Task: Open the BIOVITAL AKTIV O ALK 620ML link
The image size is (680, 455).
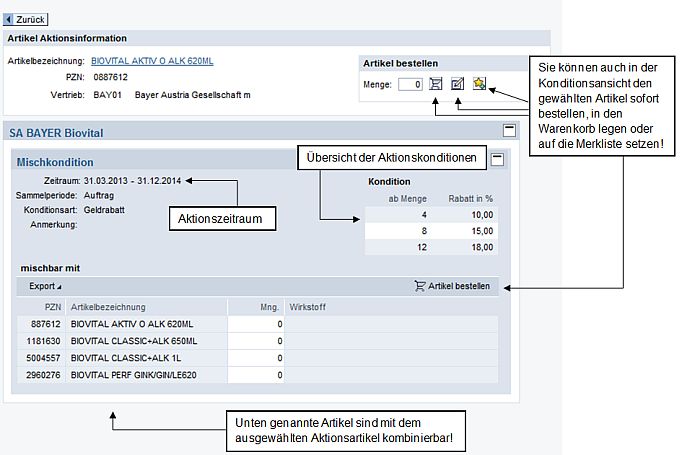Action: click(152, 61)
